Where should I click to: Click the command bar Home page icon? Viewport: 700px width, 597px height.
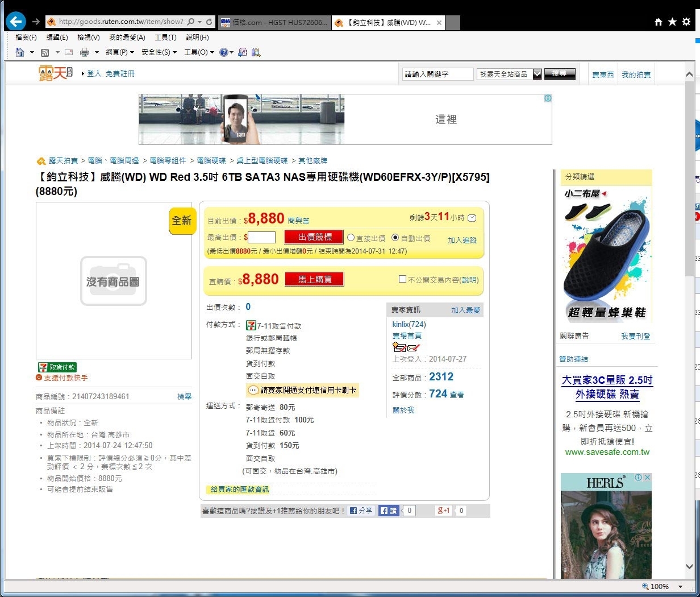[x=20, y=52]
